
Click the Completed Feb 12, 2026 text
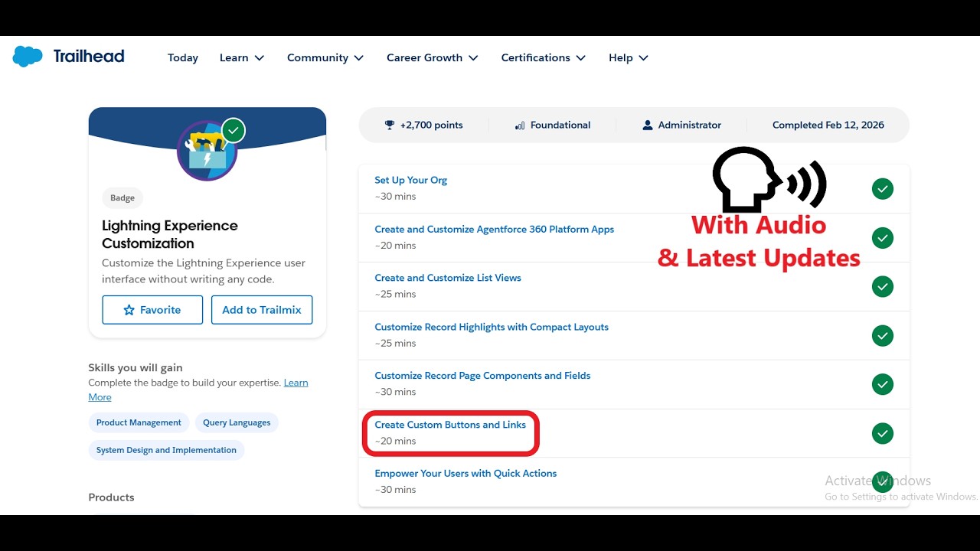[828, 125]
